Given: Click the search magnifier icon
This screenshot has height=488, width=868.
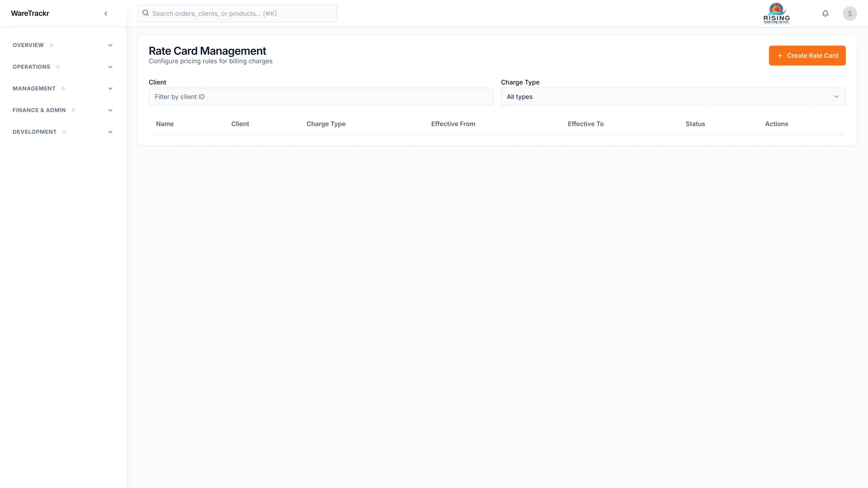Looking at the screenshot, I should [x=145, y=13].
